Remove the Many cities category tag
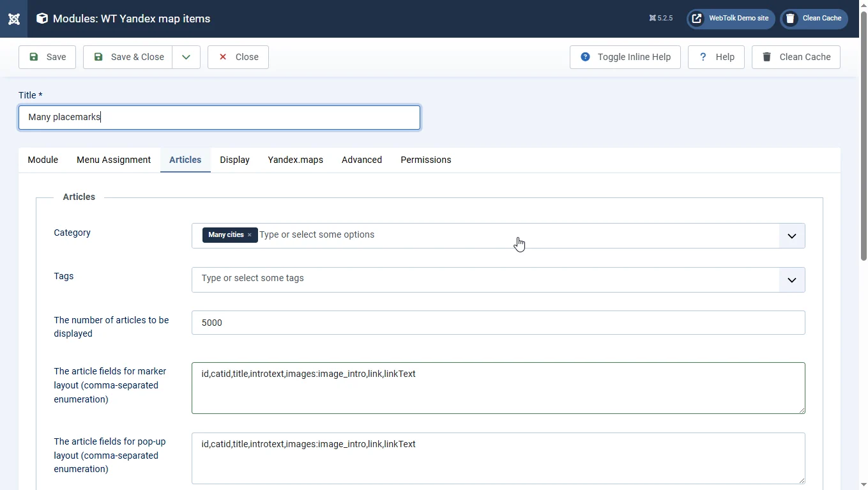868x490 pixels. 250,235
